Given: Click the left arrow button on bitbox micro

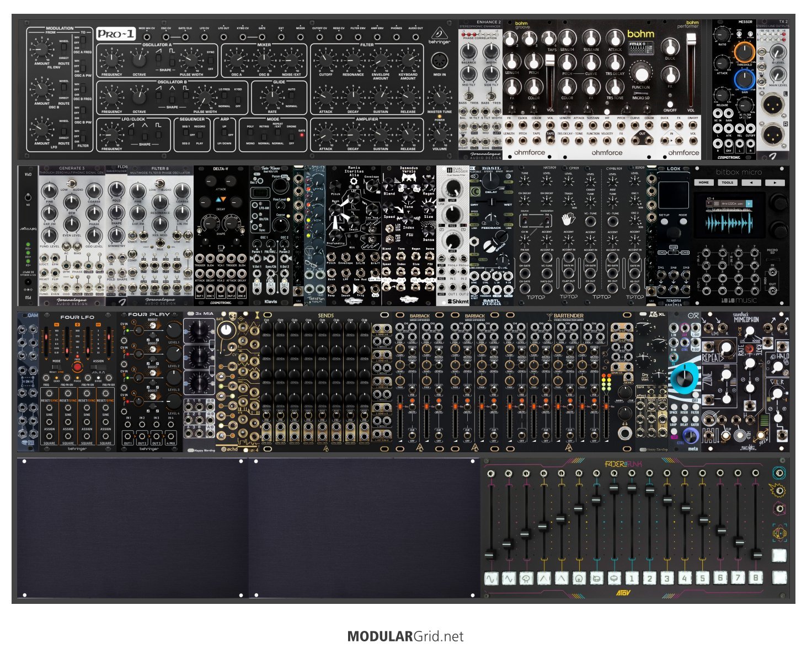Looking at the screenshot, I should (751, 182).
